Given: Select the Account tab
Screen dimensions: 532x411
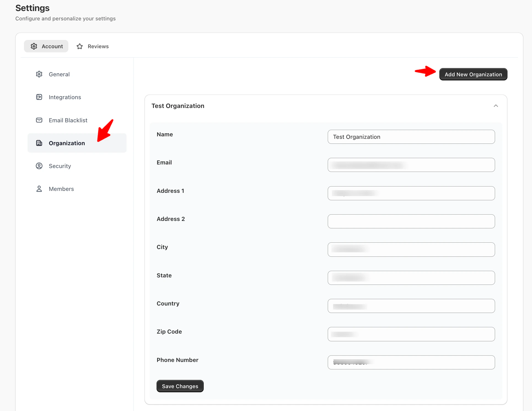Looking at the screenshot, I should point(46,46).
